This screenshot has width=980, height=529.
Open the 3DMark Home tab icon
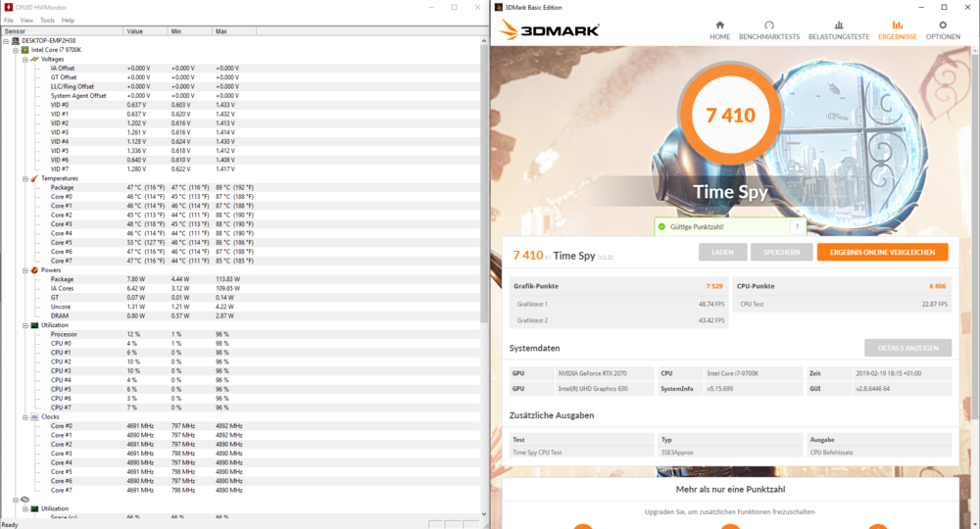point(719,24)
